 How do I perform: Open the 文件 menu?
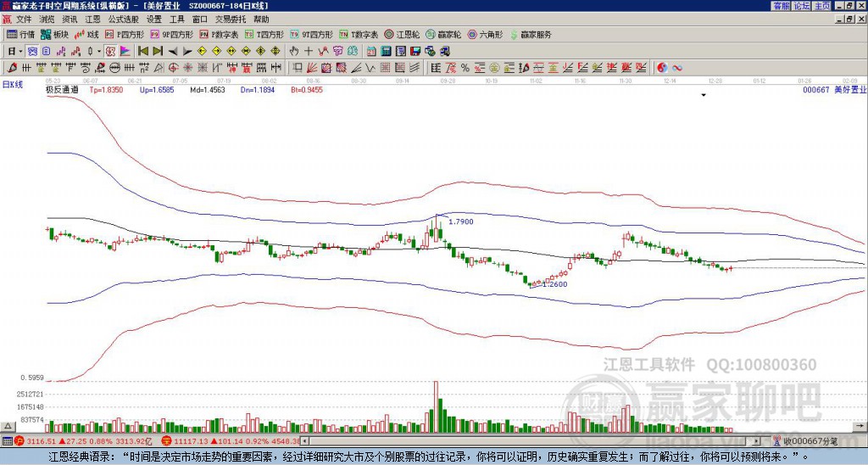click(x=23, y=20)
